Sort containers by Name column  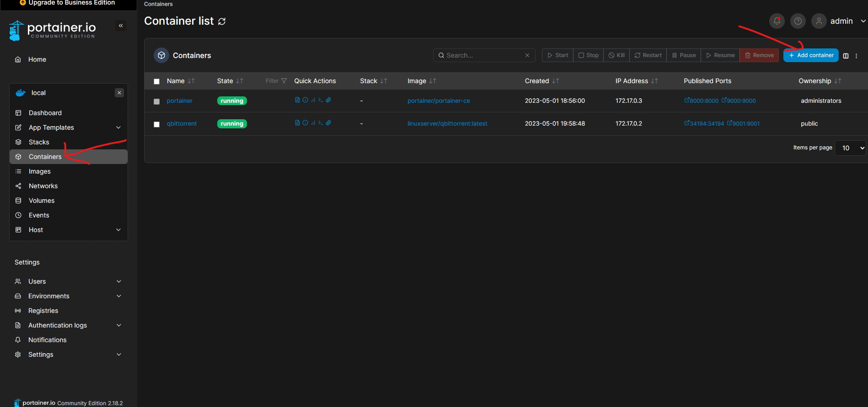[x=181, y=81]
